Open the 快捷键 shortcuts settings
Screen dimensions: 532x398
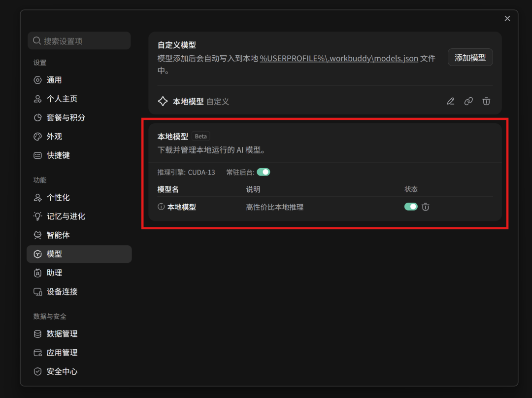coord(79,155)
